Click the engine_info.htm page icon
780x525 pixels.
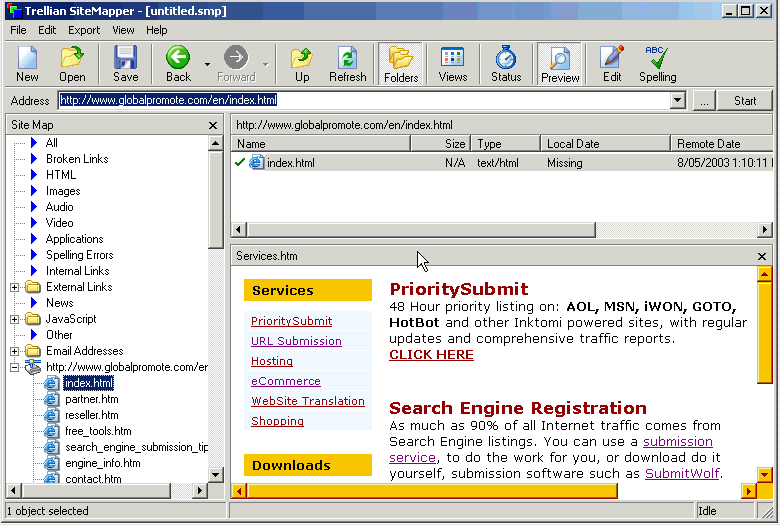pyautogui.click(x=51, y=463)
